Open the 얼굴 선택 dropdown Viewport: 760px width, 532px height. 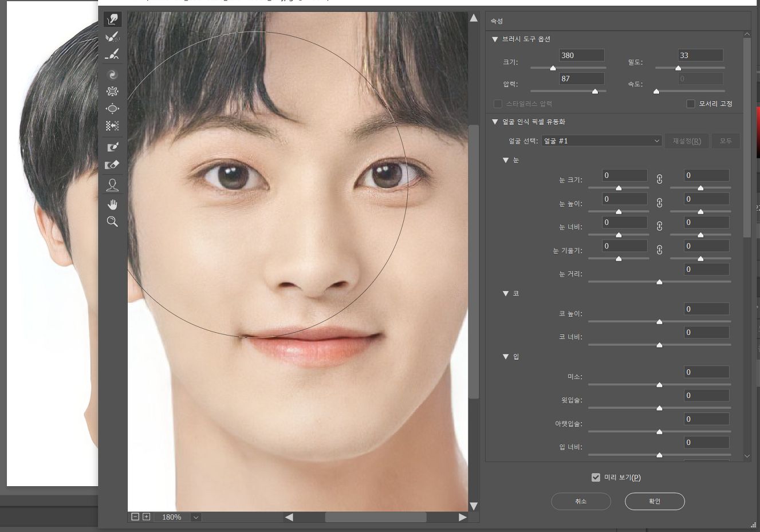(x=601, y=141)
